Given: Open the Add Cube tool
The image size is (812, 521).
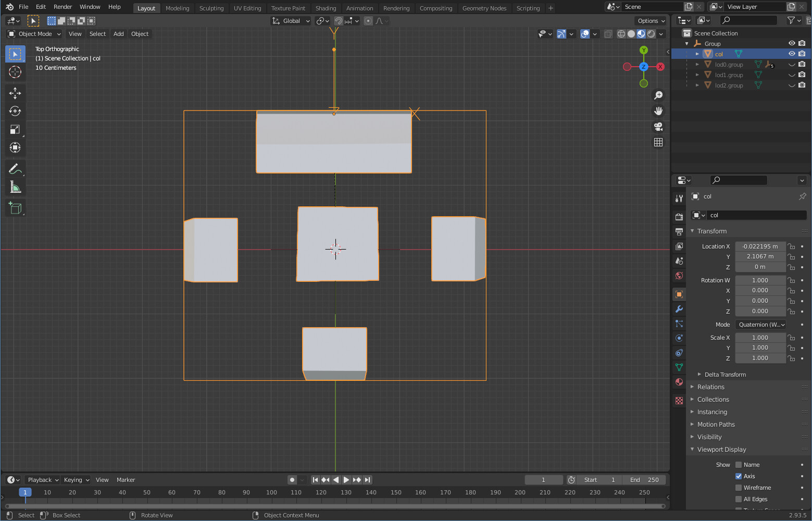Looking at the screenshot, I should pyautogui.click(x=15, y=207).
